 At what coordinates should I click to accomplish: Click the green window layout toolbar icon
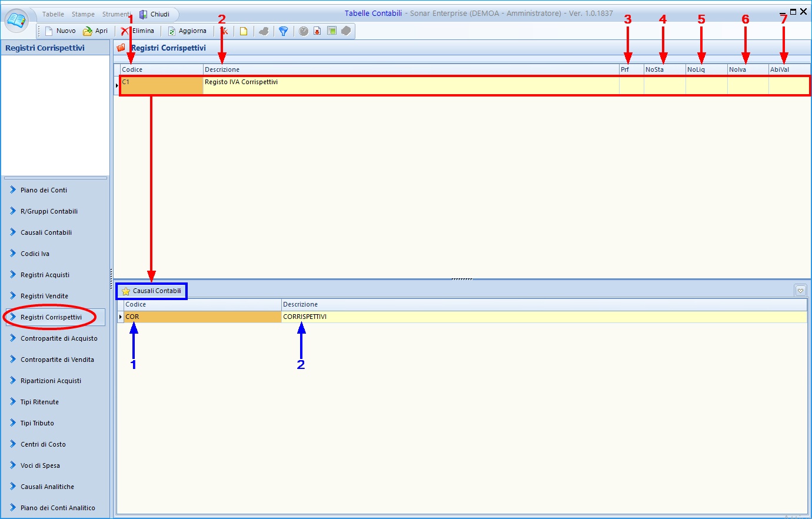[332, 31]
